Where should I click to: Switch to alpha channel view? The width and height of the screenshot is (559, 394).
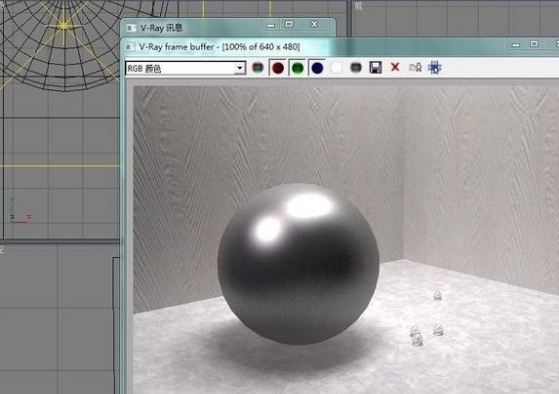click(x=336, y=68)
